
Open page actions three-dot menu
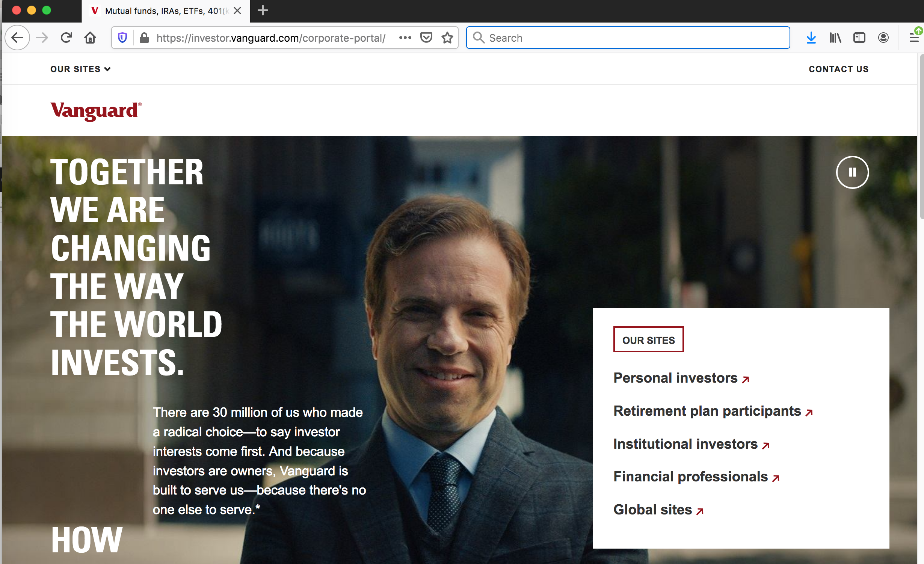pyautogui.click(x=405, y=38)
